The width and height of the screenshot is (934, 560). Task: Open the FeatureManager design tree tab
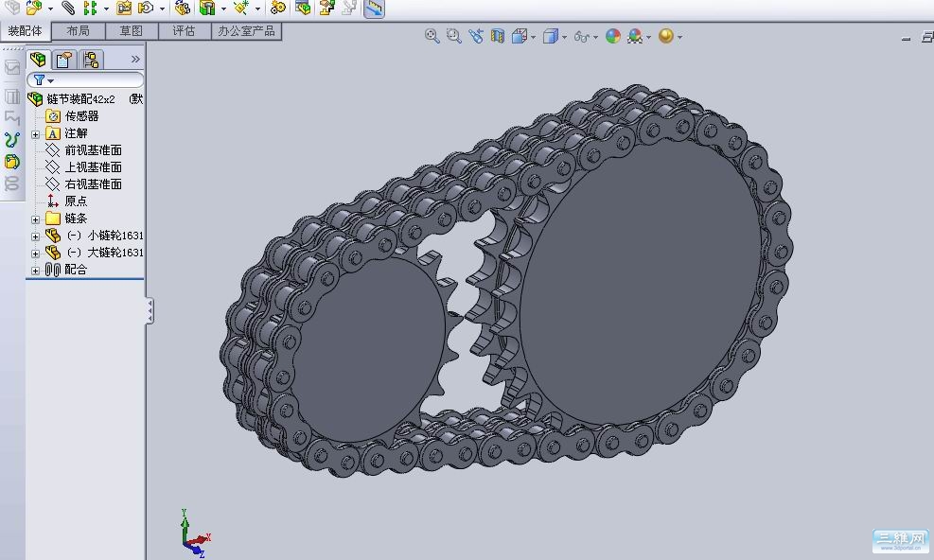(x=38, y=59)
